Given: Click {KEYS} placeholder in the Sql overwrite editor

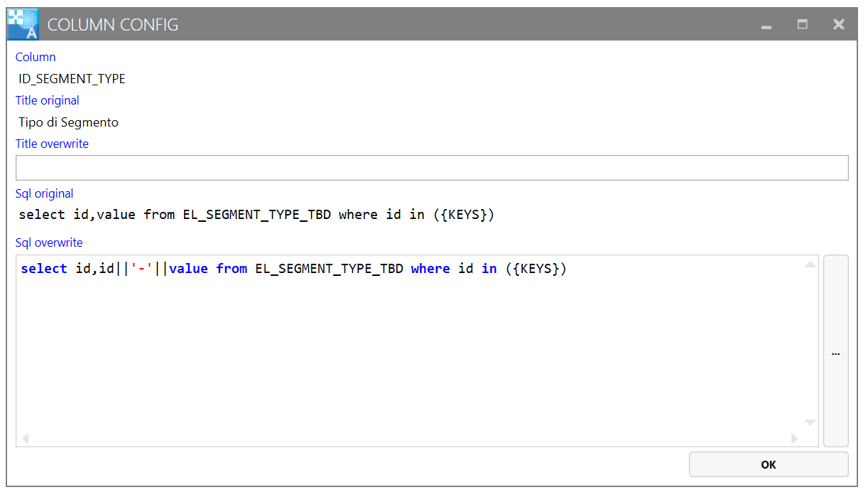Looking at the screenshot, I should point(536,269).
